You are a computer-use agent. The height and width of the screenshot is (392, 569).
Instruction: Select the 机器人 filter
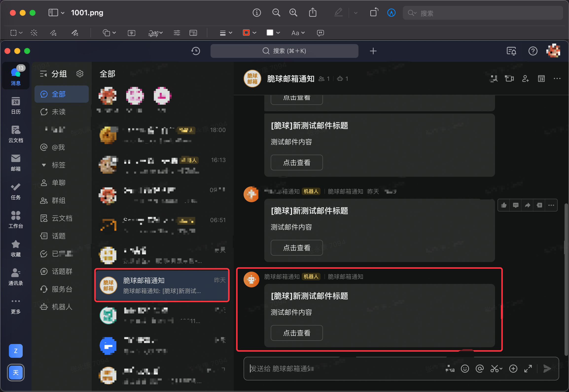pyautogui.click(x=62, y=307)
